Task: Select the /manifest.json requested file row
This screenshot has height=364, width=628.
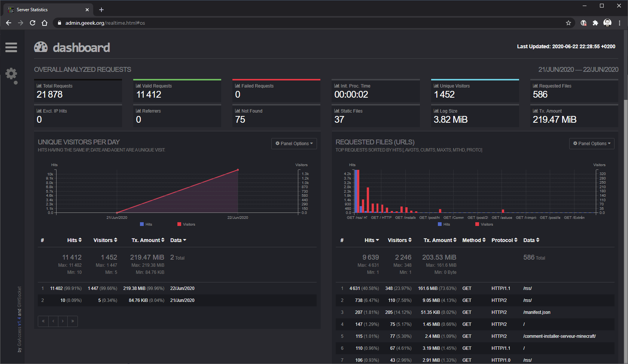Action: click(x=475, y=312)
